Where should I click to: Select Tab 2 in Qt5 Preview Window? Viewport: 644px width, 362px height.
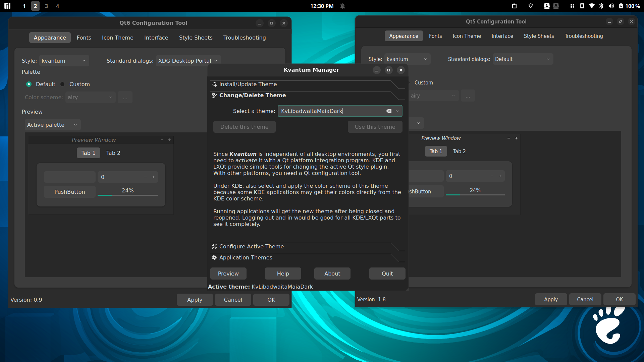point(459,151)
